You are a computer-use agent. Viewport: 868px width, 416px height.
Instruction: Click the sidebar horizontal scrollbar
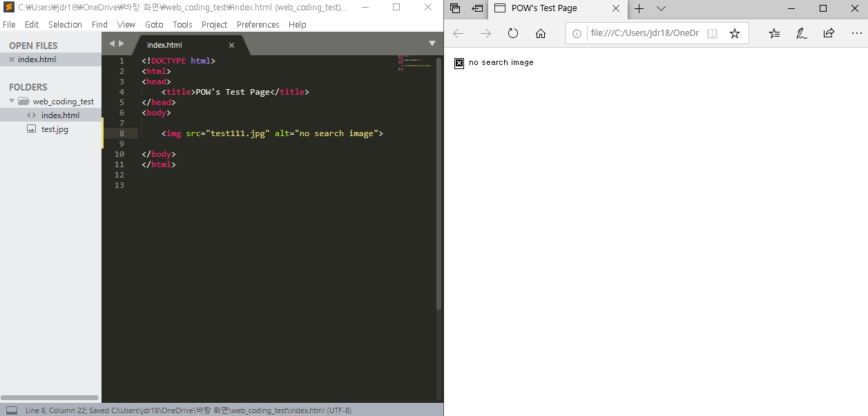click(x=50, y=398)
